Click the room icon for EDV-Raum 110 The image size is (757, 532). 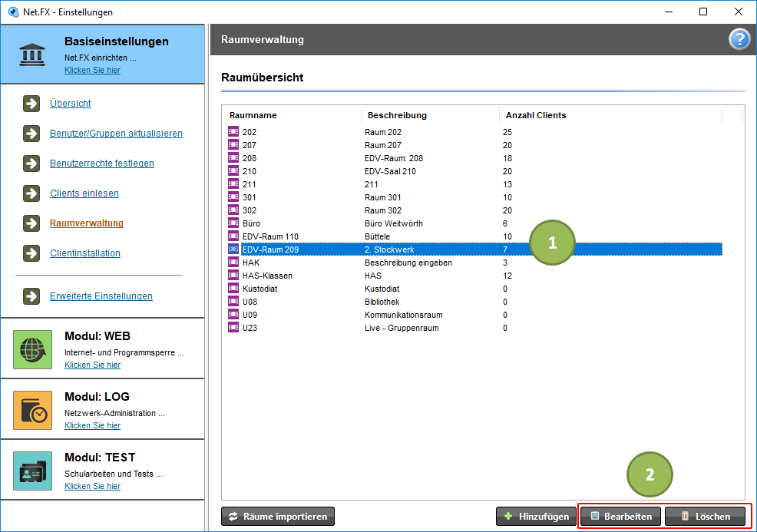point(233,236)
